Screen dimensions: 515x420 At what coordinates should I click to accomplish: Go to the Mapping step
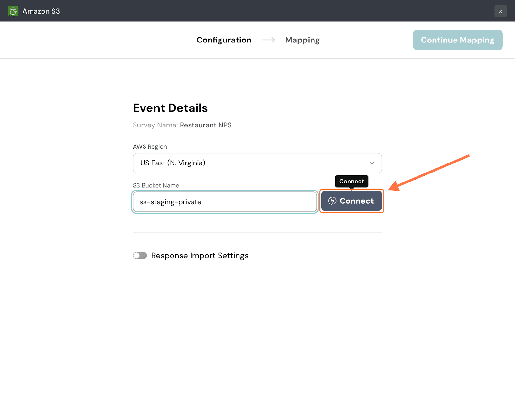coord(302,40)
